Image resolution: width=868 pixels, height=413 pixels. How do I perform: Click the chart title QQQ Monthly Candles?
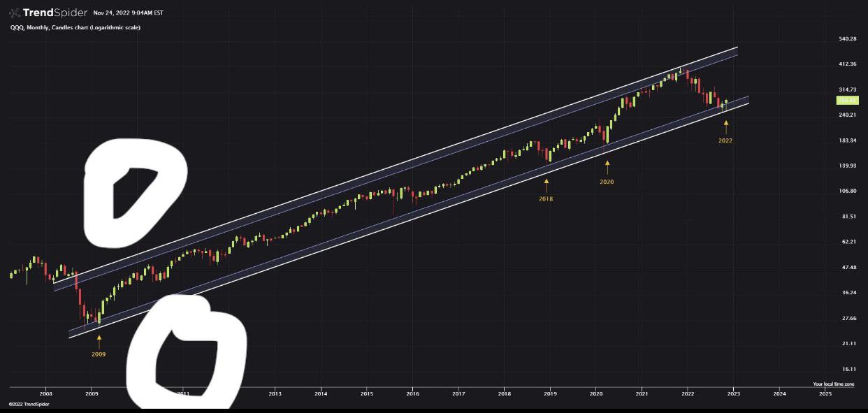click(x=75, y=28)
